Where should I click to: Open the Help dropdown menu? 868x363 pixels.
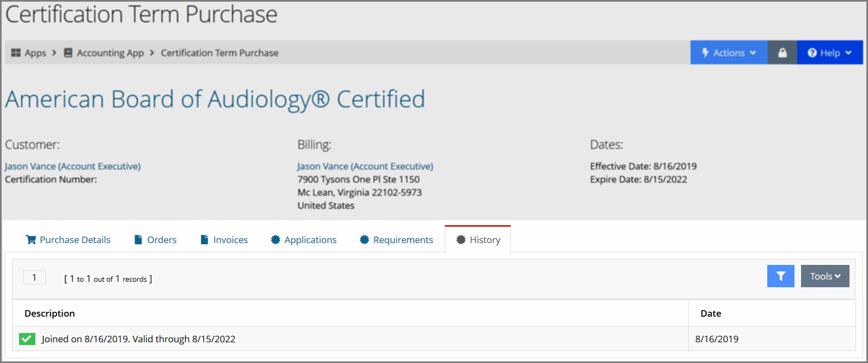pyautogui.click(x=830, y=53)
